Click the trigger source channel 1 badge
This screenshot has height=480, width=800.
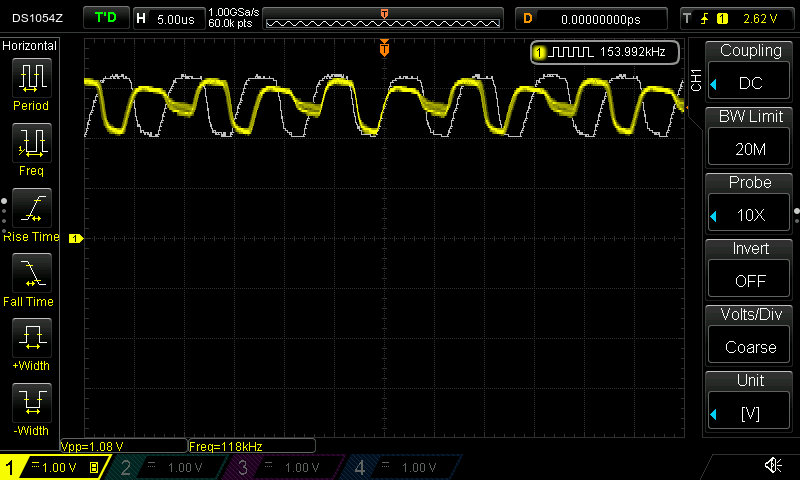(x=722, y=19)
